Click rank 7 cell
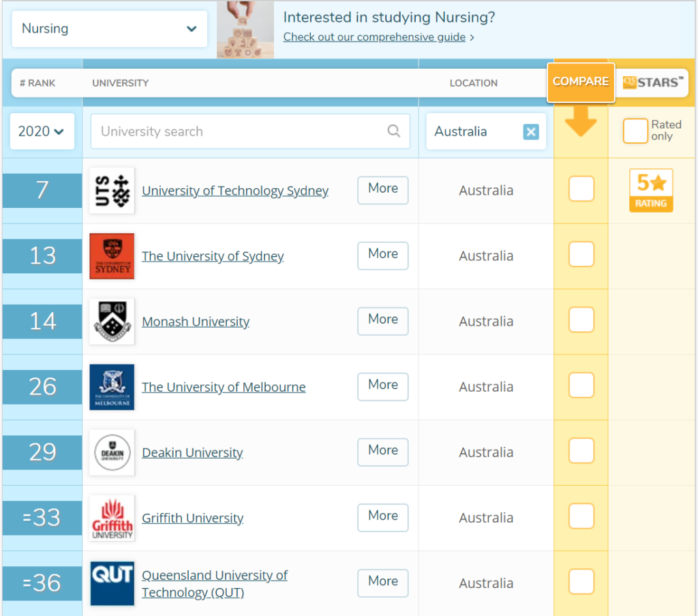This screenshot has width=698, height=616. [x=42, y=191]
